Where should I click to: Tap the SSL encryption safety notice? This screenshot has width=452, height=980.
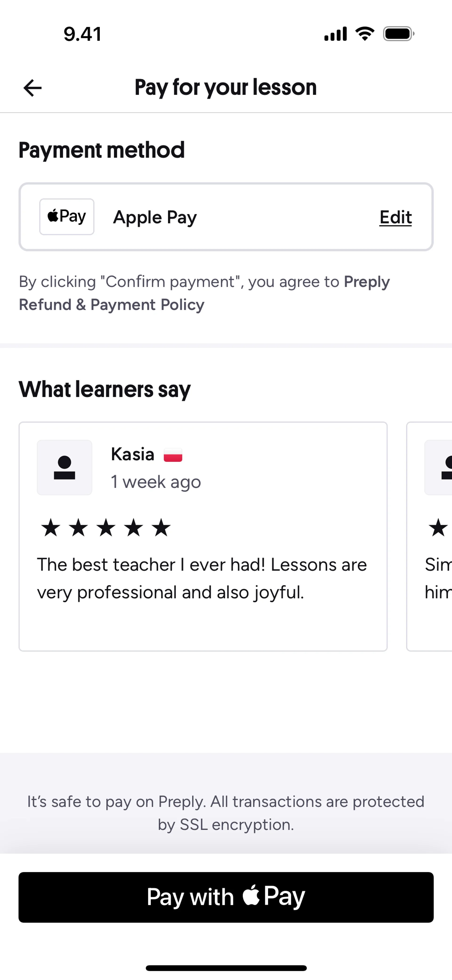(226, 813)
